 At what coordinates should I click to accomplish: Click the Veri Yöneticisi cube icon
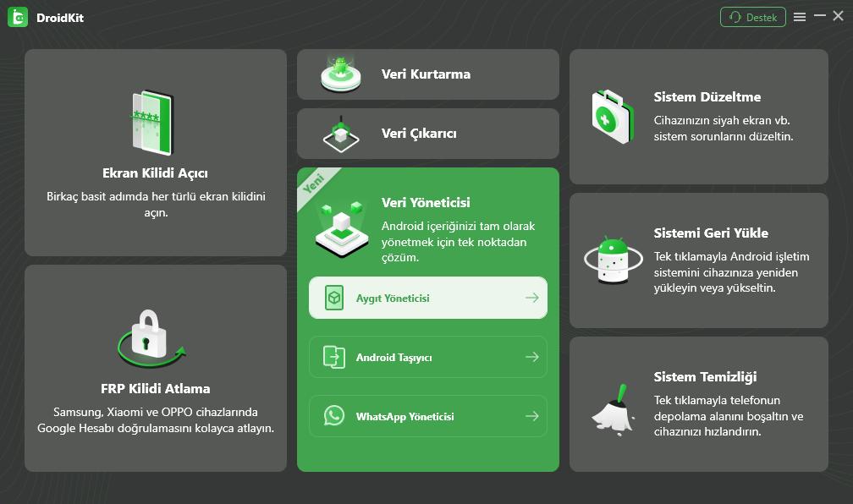pyautogui.click(x=342, y=229)
